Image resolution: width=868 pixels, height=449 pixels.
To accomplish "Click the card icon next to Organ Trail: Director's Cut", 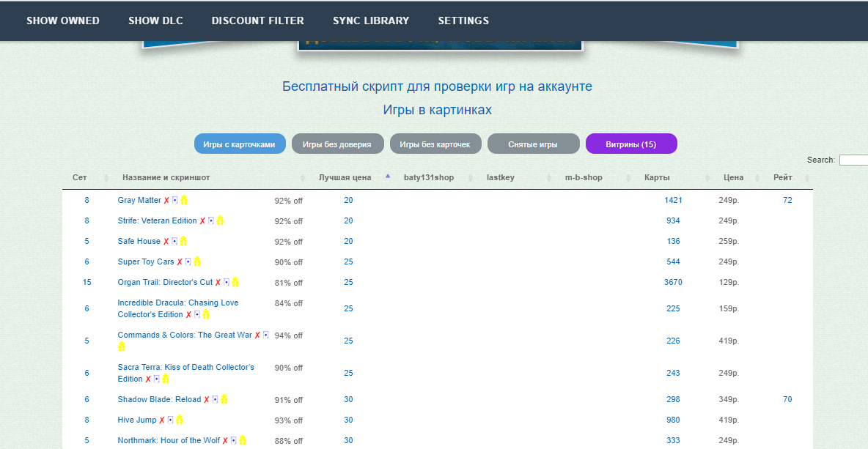I will click(x=227, y=282).
